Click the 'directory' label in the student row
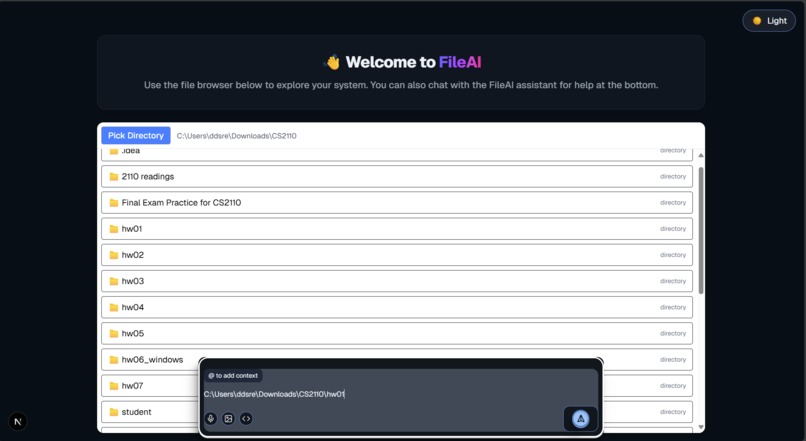806x441 pixels. pos(673,412)
